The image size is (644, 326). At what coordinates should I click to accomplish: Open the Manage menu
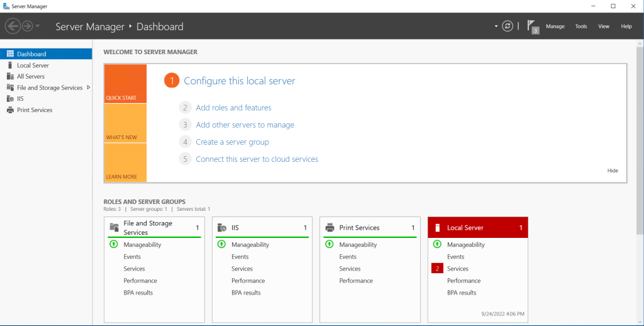click(555, 26)
